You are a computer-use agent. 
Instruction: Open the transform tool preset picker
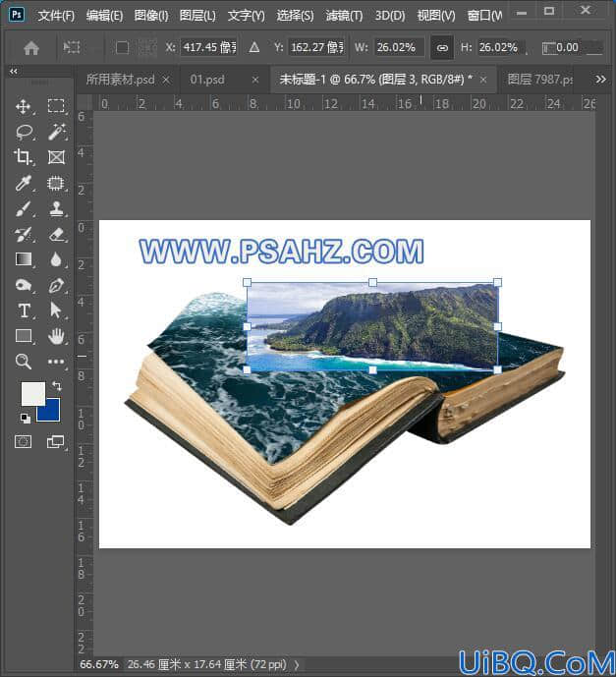(72, 47)
